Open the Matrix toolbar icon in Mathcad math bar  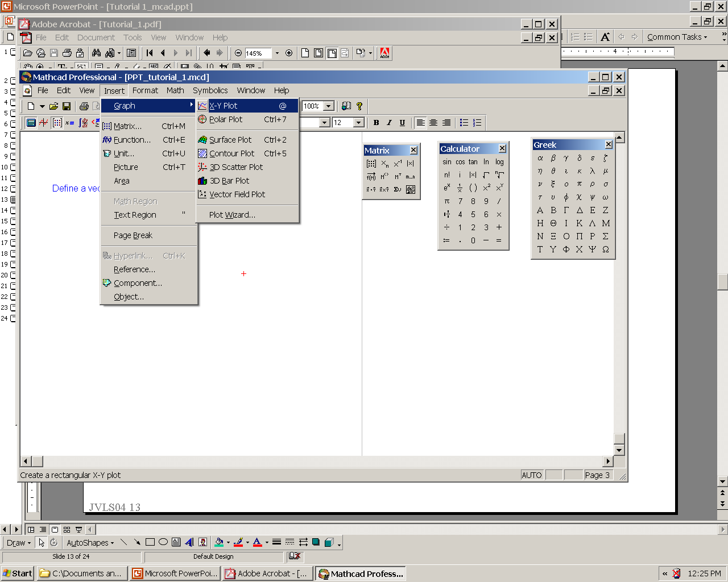[x=57, y=123]
